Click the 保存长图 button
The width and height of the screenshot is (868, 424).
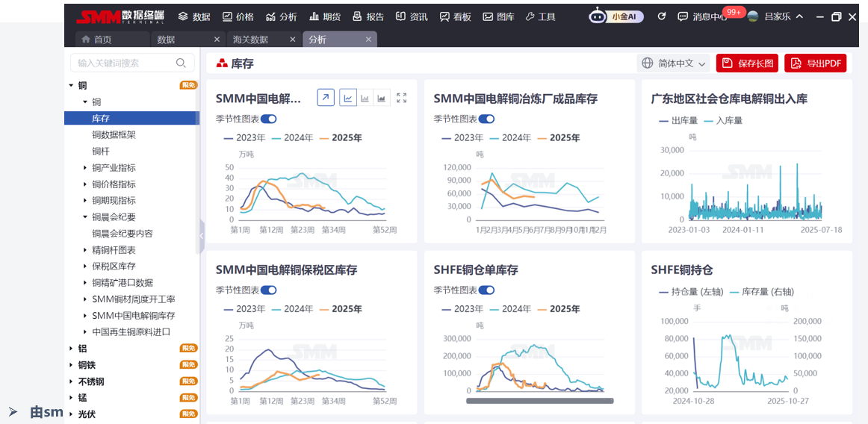(747, 63)
